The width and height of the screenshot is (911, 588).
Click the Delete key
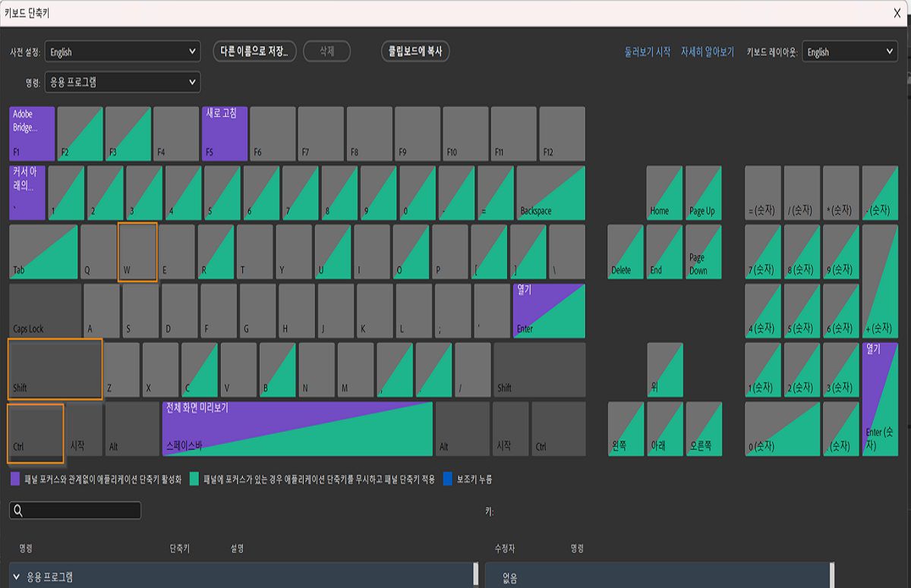pyautogui.click(x=626, y=252)
